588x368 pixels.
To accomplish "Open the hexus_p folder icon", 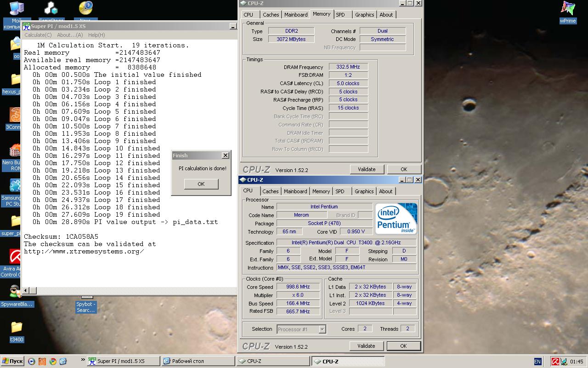I will pos(16,80).
